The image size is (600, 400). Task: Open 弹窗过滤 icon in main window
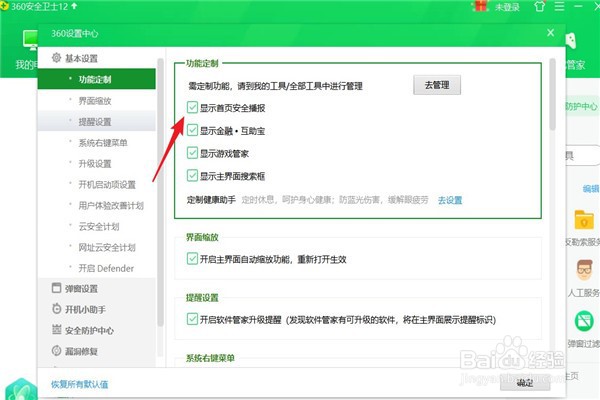[584, 321]
